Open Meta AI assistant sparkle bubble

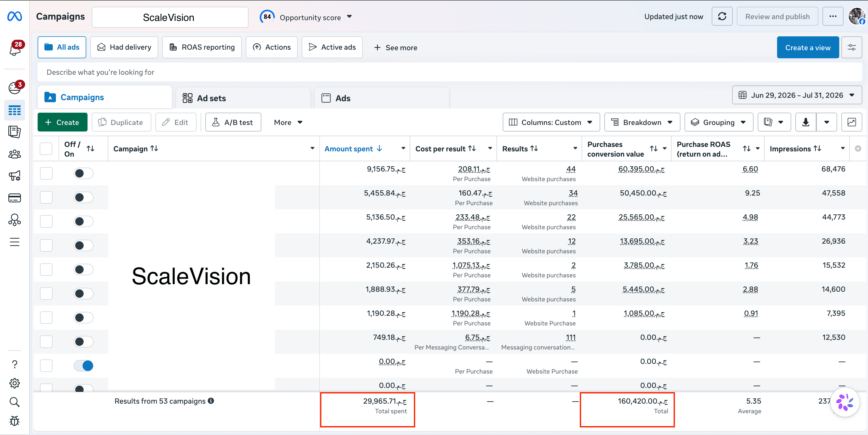pos(845,402)
